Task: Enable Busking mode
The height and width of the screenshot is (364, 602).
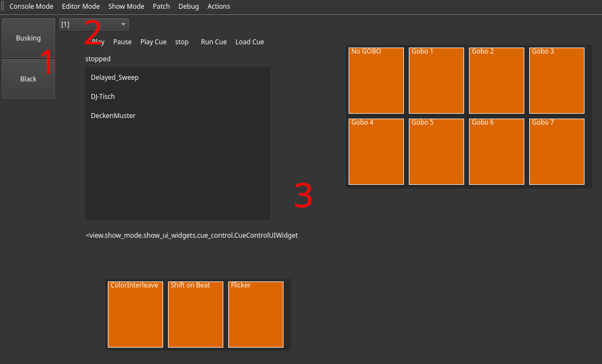Action: coord(28,38)
